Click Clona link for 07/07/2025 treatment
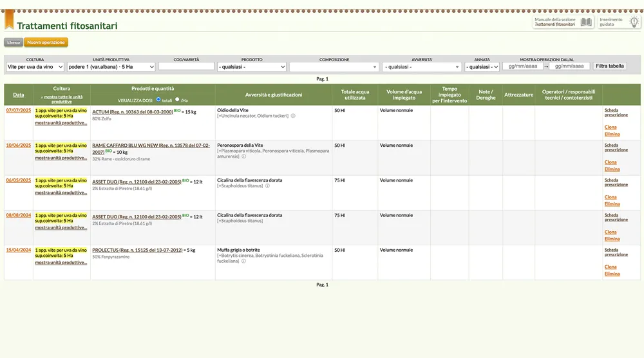Screen dimensions: 644x358 click(x=611, y=127)
